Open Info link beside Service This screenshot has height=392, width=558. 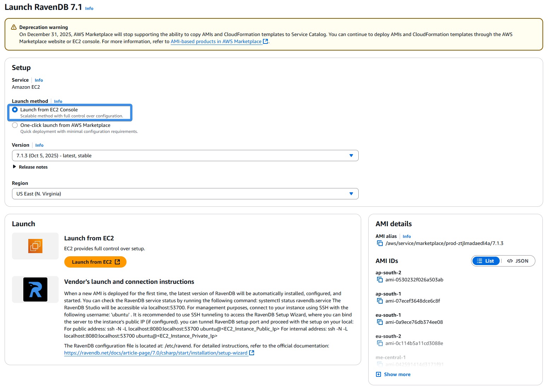pos(39,80)
